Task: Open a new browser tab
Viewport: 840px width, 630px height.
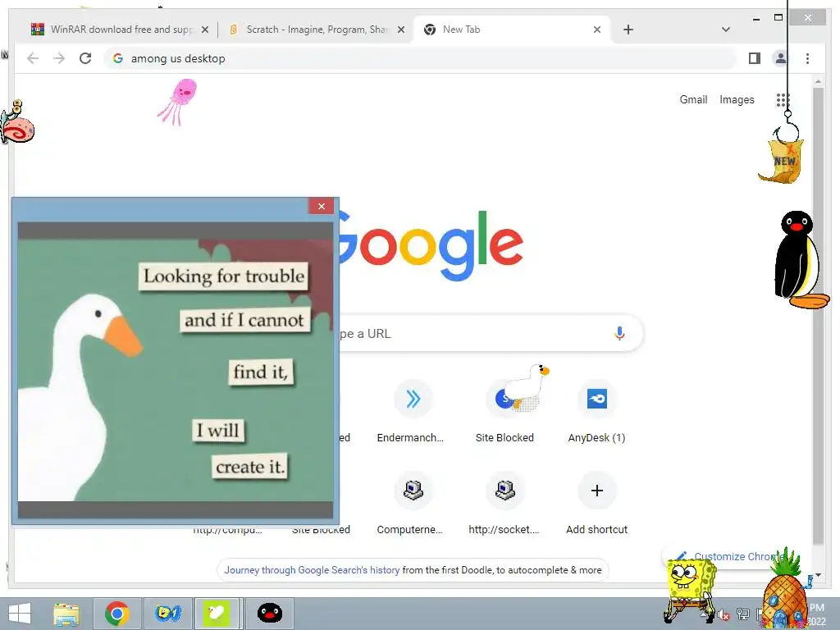Action: (x=628, y=30)
